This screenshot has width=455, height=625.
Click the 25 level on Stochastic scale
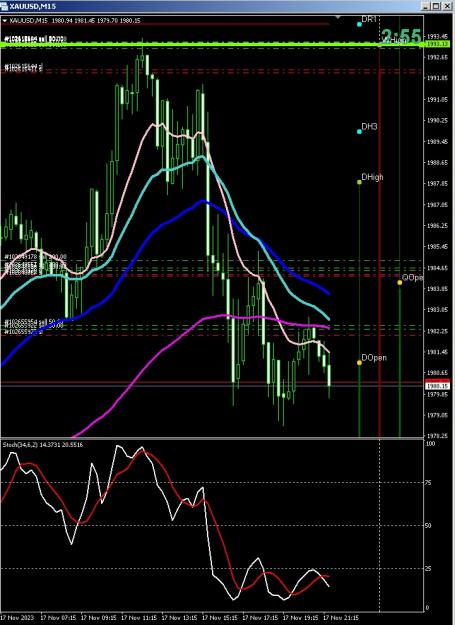coord(428,568)
